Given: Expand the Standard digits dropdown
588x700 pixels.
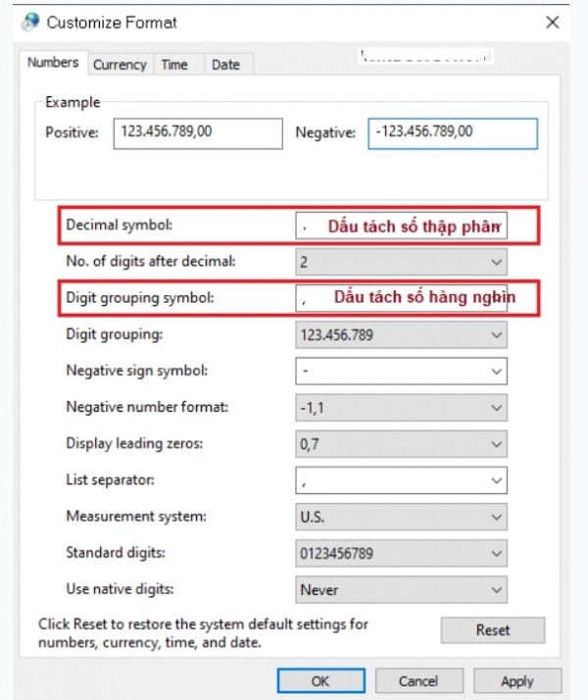Looking at the screenshot, I should click(401, 553).
